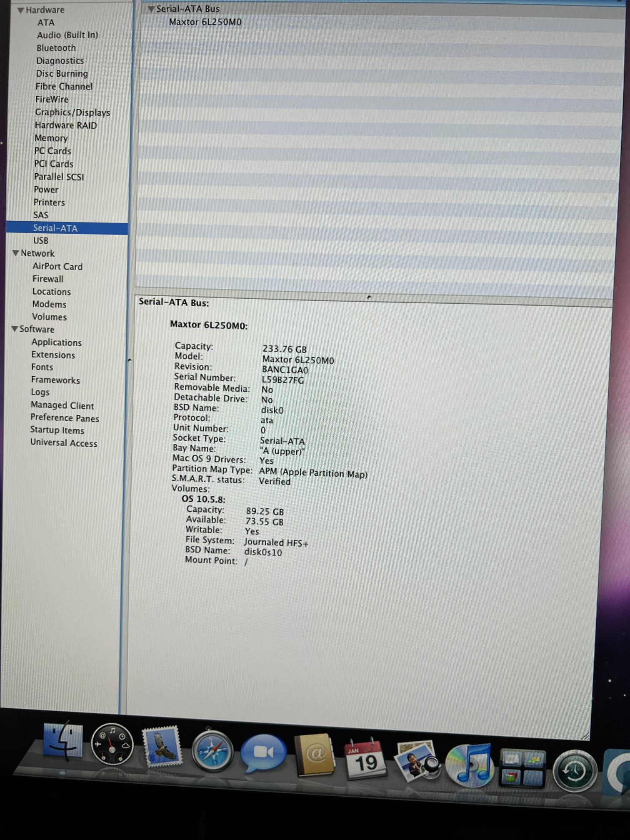View Modems under Network
The width and height of the screenshot is (630, 840).
(x=49, y=304)
